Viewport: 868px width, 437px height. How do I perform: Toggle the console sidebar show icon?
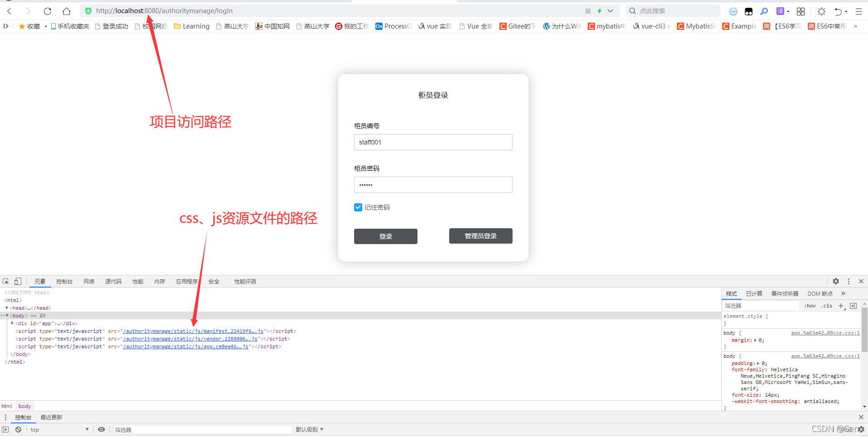tap(5, 430)
